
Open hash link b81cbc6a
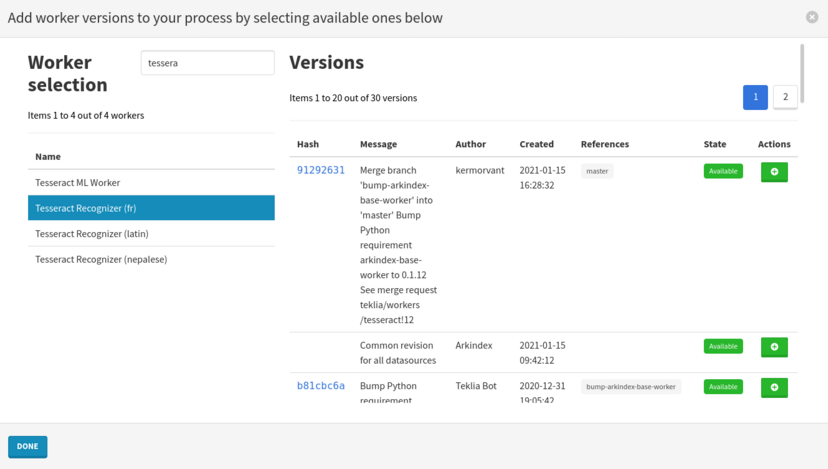(x=320, y=386)
